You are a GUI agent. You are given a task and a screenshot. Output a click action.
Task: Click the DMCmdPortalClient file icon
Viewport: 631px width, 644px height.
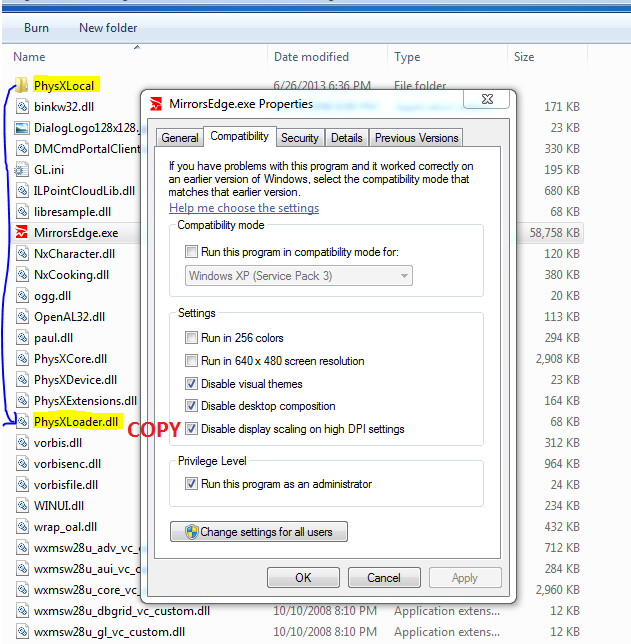(22, 148)
